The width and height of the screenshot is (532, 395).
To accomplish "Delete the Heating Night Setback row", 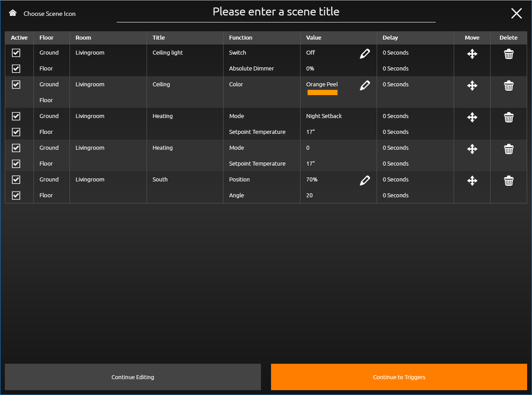I will [509, 118].
